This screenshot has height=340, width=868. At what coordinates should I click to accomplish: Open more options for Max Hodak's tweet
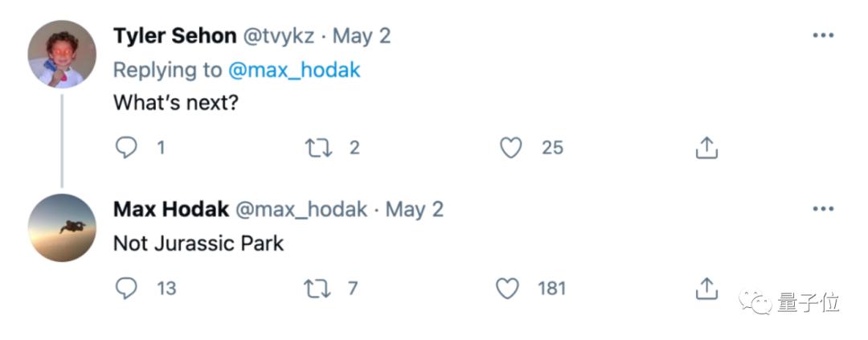(823, 209)
